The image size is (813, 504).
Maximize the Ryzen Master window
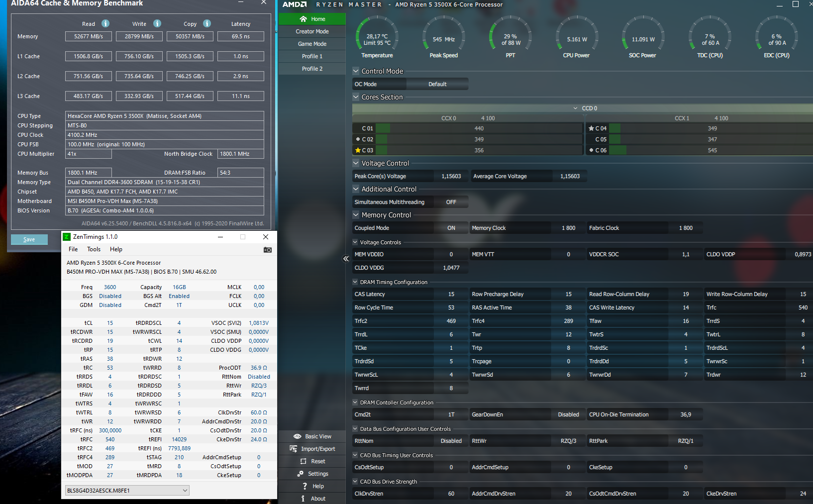click(x=796, y=4)
